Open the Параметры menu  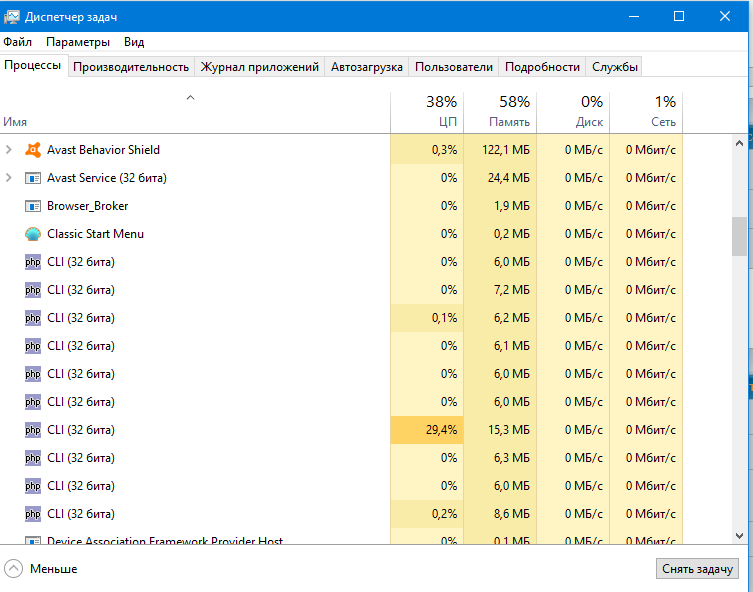point(78,42)
